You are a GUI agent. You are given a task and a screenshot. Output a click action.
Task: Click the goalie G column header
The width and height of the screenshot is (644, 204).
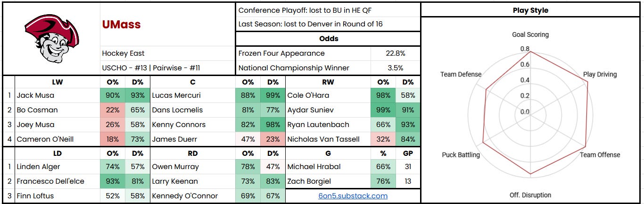pos(328,153)
